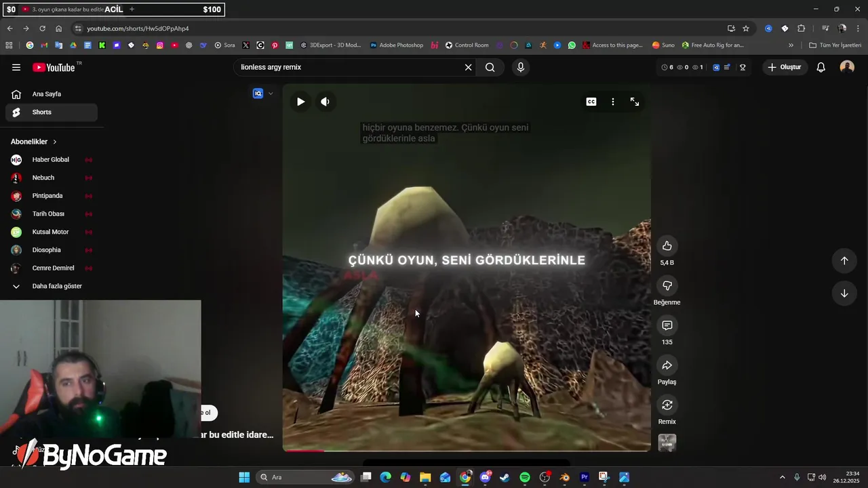Reload the page
Viewport: 868px width, 488px height.
[42, 28]
